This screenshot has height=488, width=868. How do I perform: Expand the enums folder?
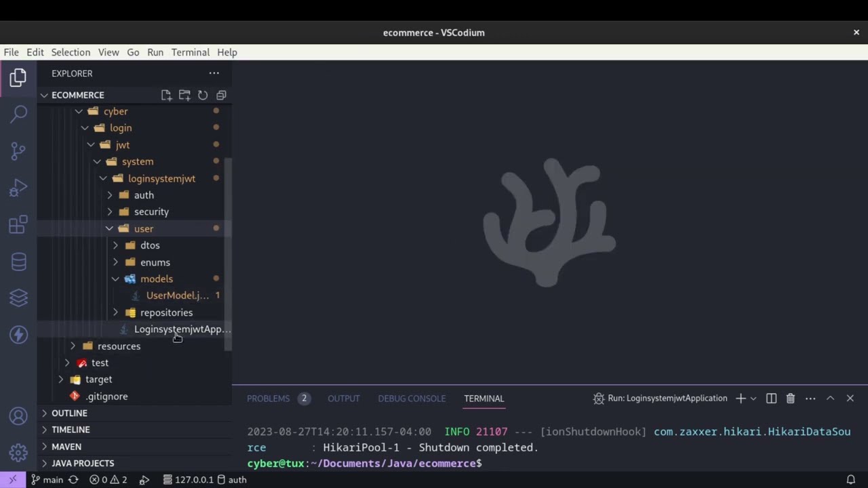point(134,262)
